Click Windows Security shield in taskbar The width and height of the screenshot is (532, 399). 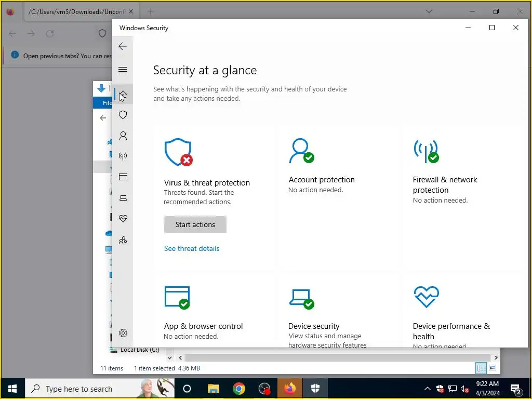click(x=315, y=389)
